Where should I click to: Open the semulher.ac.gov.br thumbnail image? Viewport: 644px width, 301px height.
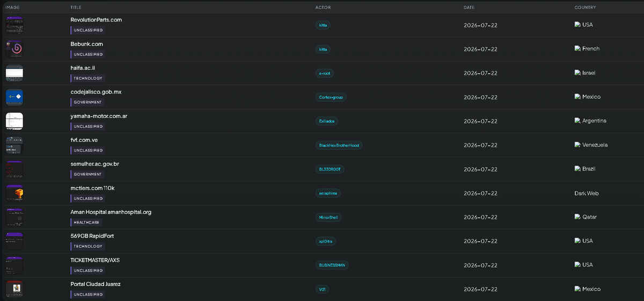tap(14, 169)
